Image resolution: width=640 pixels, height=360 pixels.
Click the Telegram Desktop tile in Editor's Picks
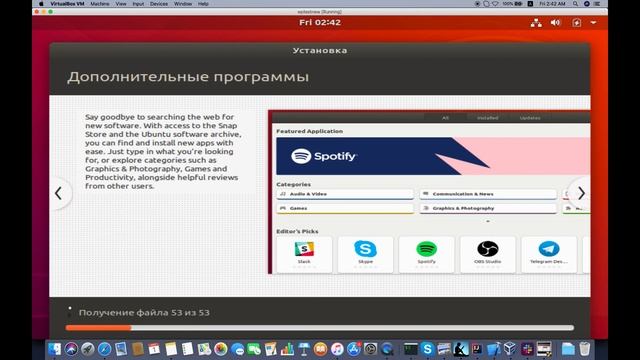[x=549, y=255]
